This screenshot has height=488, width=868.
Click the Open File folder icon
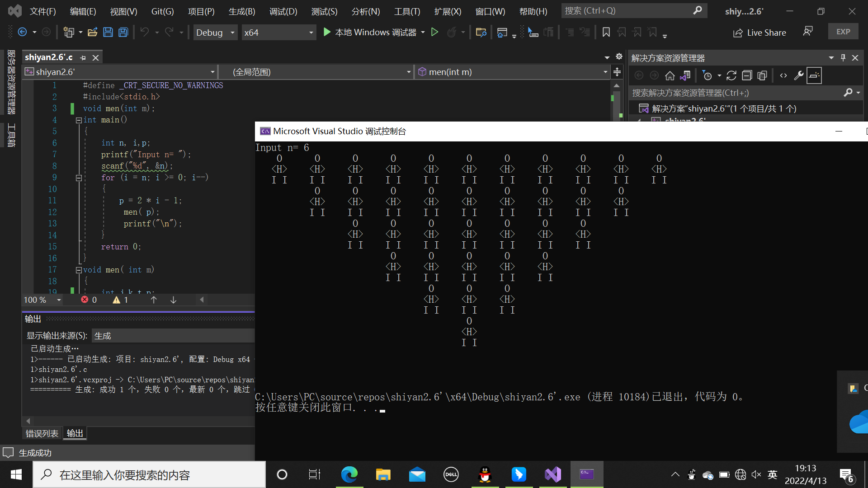click(93, 32)
